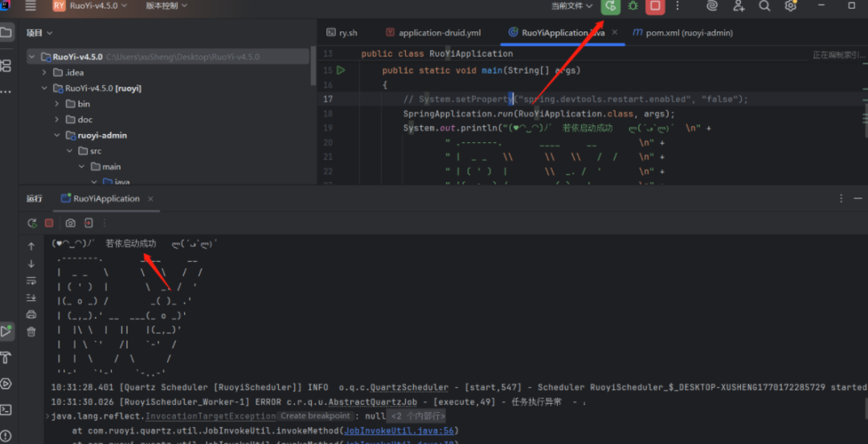Expand the doc folder
868x444 pixels.
(x=56, y=120)
